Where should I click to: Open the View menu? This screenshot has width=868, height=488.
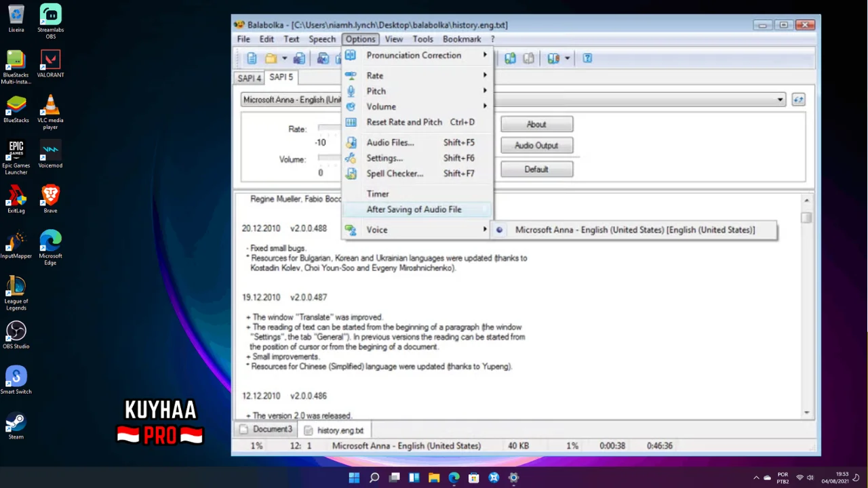(x=394, y=39)
